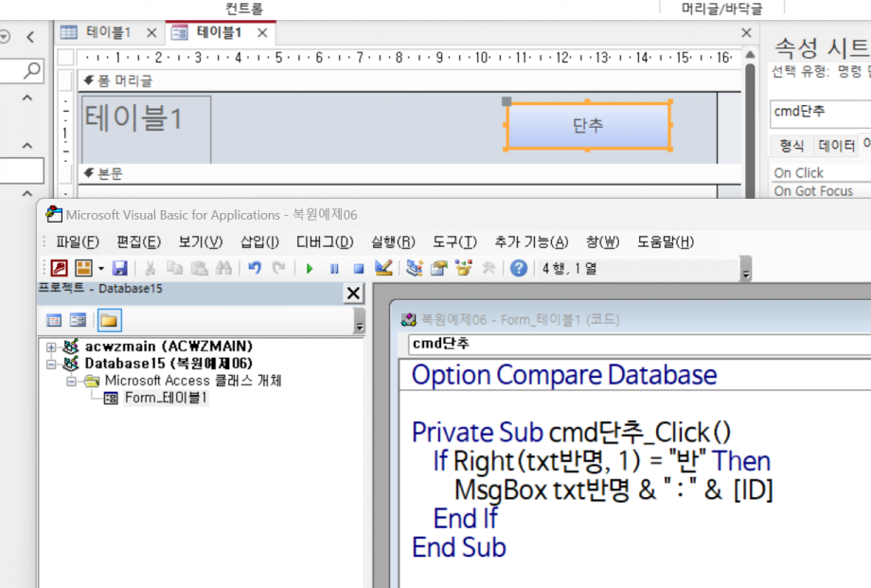Image resolution: width=871 pixels, height=588 pixels.
Task: Click View Code icon in project pane
Action: (x=54, y=320)
